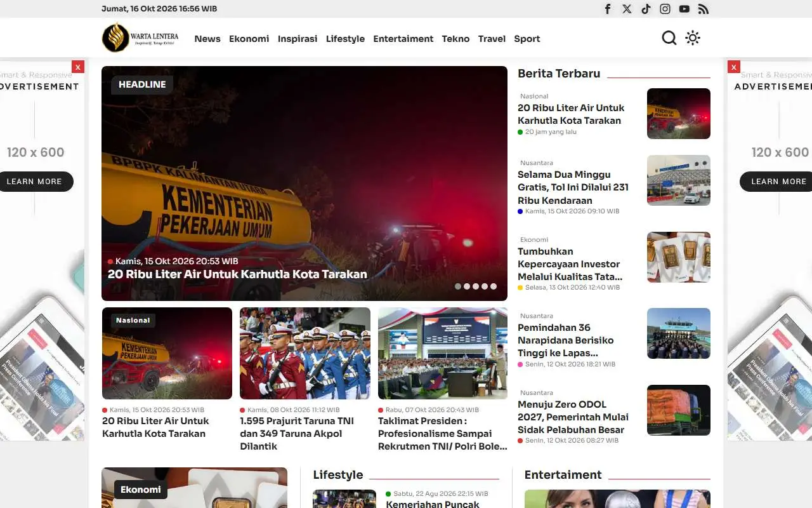Screen dimensions: 812x508
Task: Click sidebar thumbnail of toll gate
Action: 679,180
